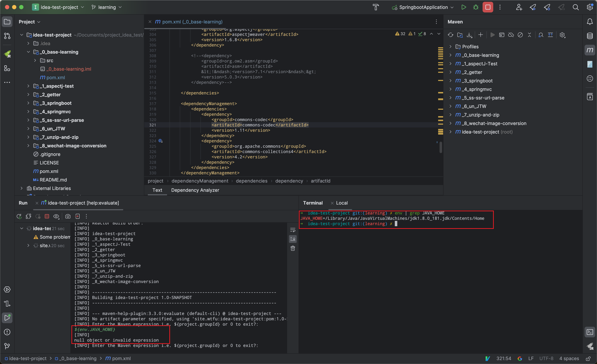The width and height of the screenshot is (597, 364).
Task: Expand the _3_springboot folder in Project tree
Action: tap(28, 103)
